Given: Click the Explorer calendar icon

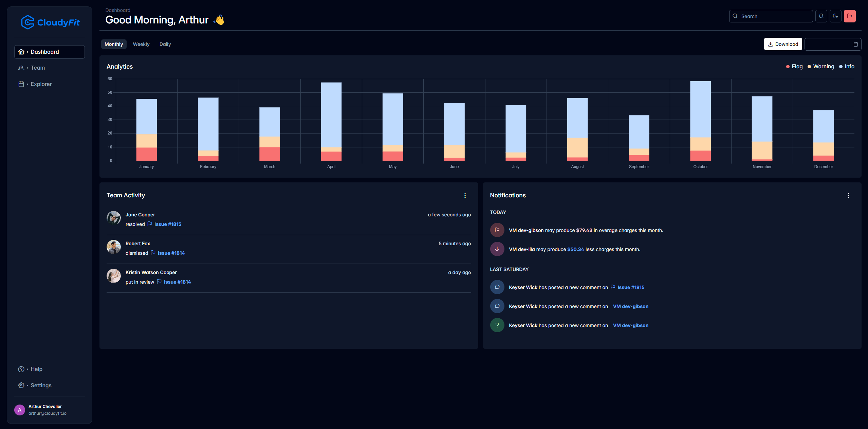Looking at the screenshot, I should pos(21,84).
